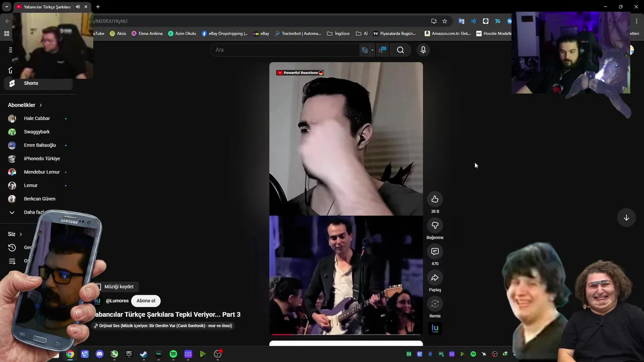Viewport: 644px width, 362px height.
Task: Open Berkcan Güven subscription channel
Action: 39,199
